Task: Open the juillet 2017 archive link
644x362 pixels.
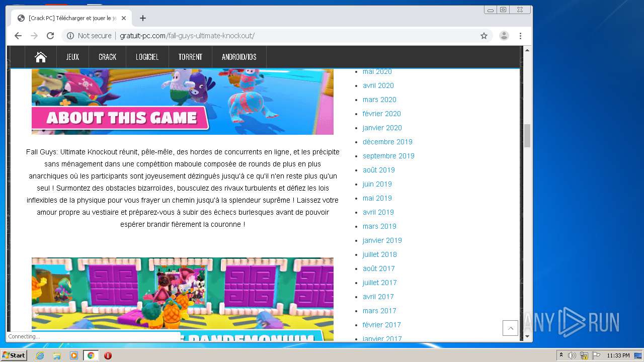Action: click(380, 283)
